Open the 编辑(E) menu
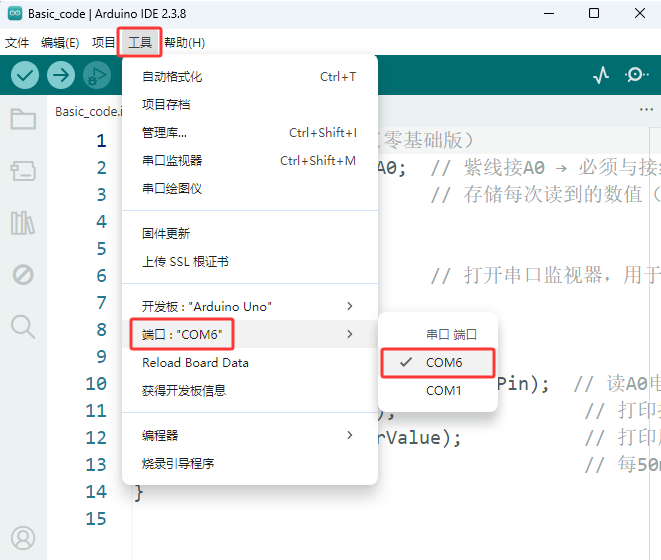Screen dimensions: 661x560 (x=60, y=43)
